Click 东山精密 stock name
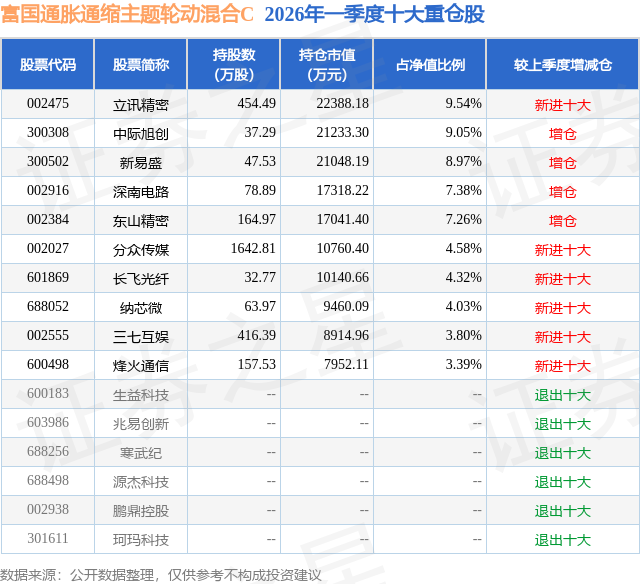Image resolution: width=640 pixels, height=584 pixels. click(x=141, y=221)
